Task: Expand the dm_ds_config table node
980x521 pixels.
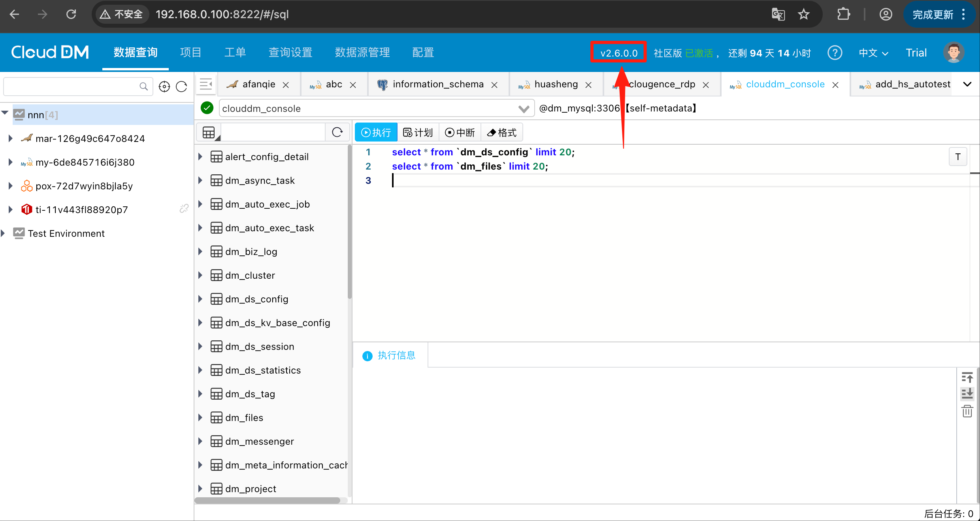Action: click(x=200, y=299)
